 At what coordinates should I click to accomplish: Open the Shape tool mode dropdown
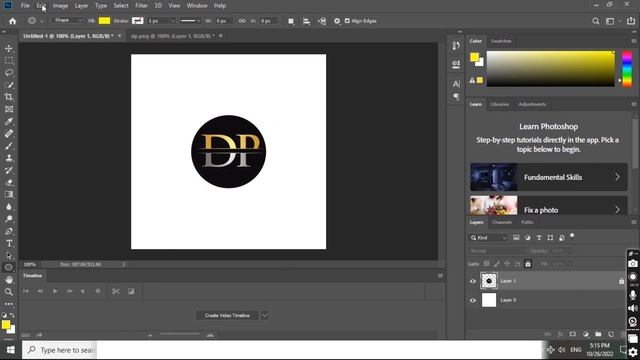[68, 20]
